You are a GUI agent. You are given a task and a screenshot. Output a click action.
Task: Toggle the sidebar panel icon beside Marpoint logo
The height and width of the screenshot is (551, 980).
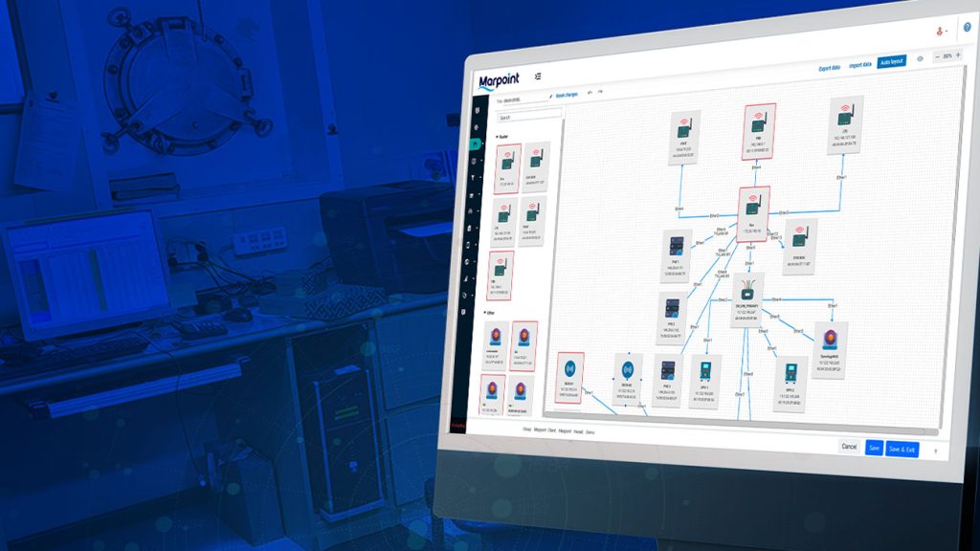click(x=538, y=77)
